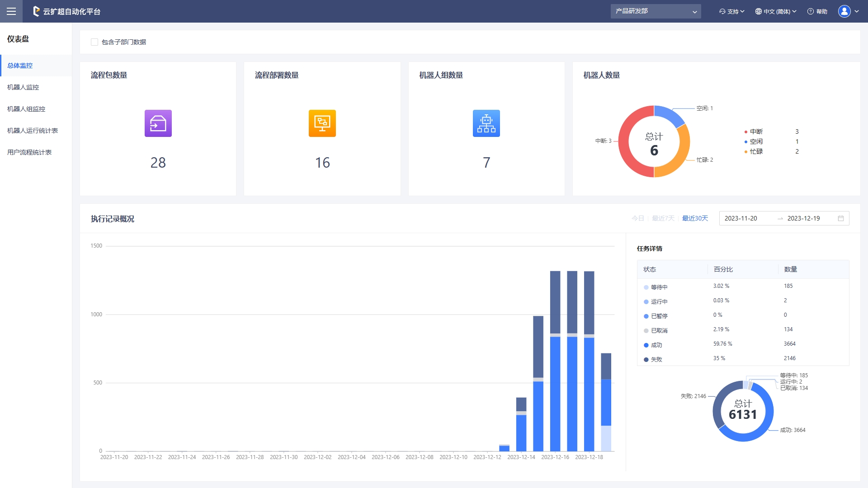Open 机器人运行统计表 in the sidebar
The height and width of the screenshot is (488, 868).
(x=36, y=131)
